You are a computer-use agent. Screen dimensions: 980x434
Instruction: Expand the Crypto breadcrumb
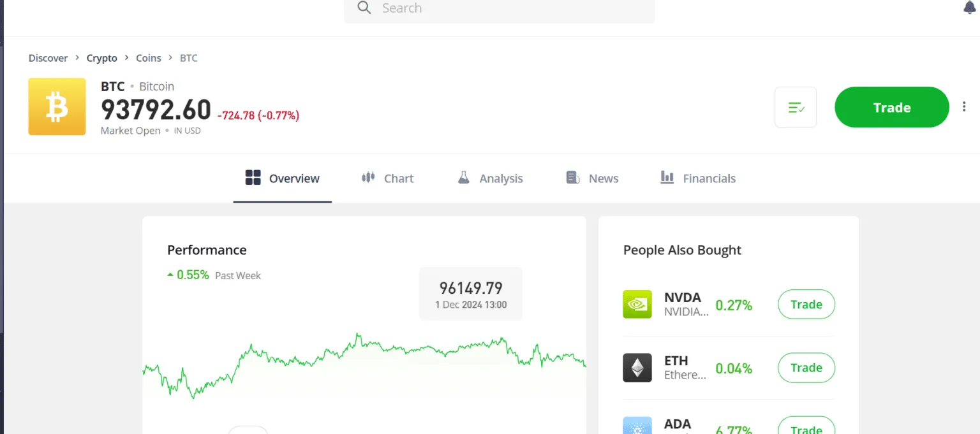point(101,57)
